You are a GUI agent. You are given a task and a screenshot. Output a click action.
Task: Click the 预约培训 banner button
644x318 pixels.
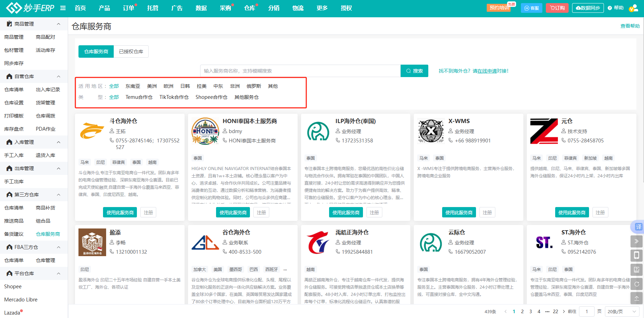pyautogui.click(x=499, y=8)
